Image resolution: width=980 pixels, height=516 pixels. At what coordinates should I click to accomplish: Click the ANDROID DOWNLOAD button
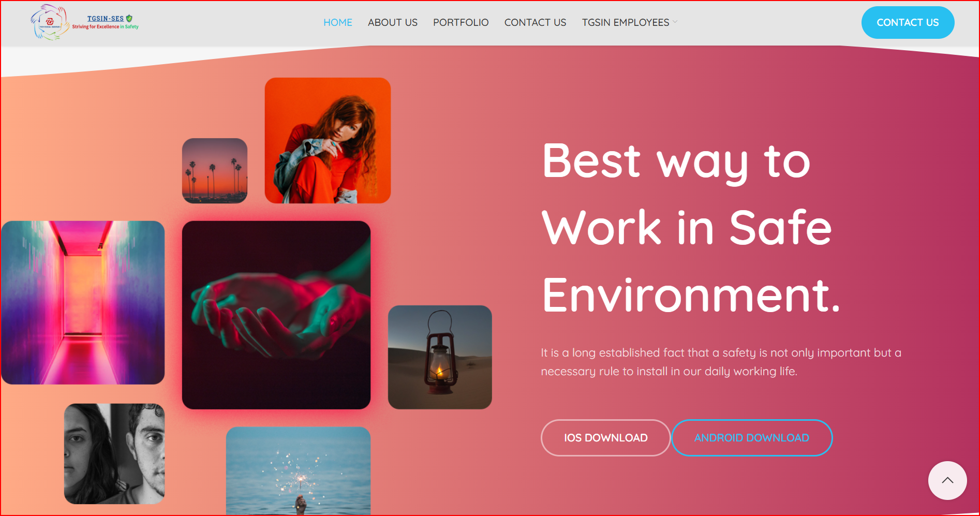[752, 438]
